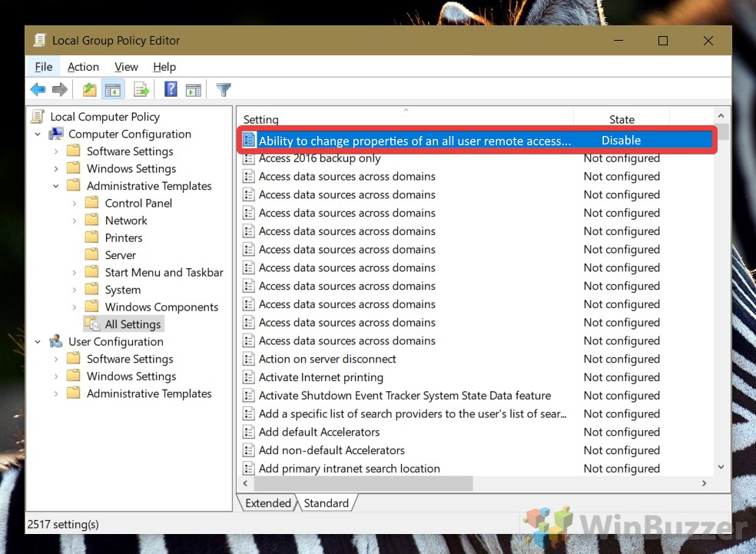This screenshot has width=756, height=554.
Task: Open Help via the blue question-mark icon
Action: [x=171, y=89]
